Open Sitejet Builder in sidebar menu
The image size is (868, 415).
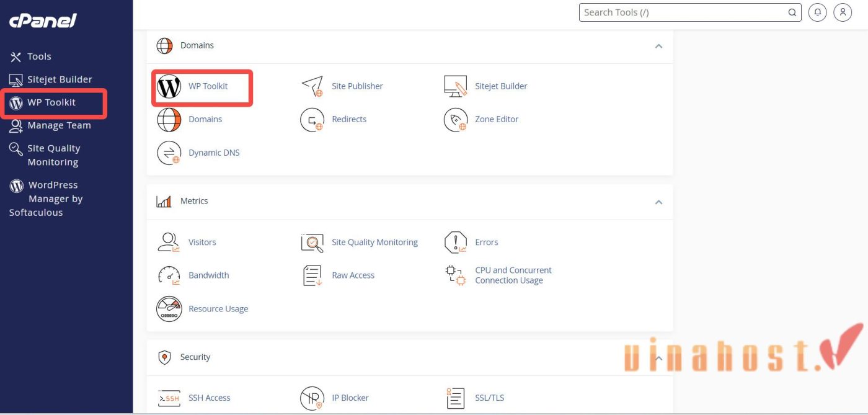tap(60, 79)
